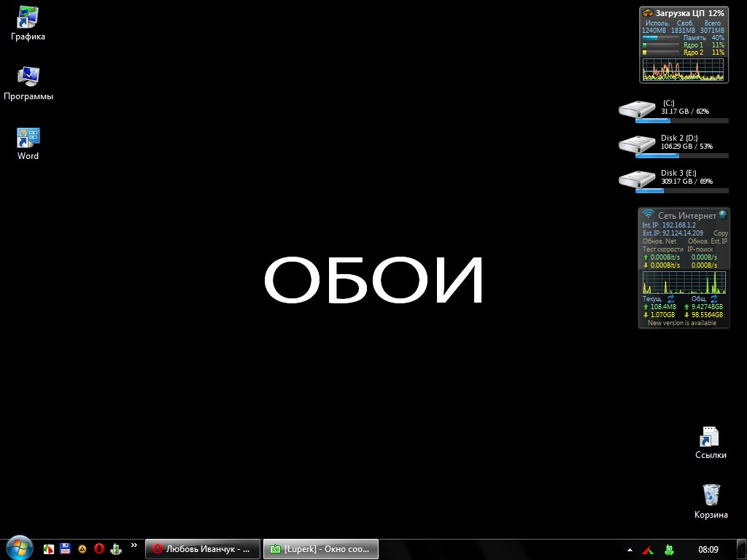This screenshot has width=747, height=560.
Task: Select the Word shortcut on desktop
Action: tap(28, 141)
